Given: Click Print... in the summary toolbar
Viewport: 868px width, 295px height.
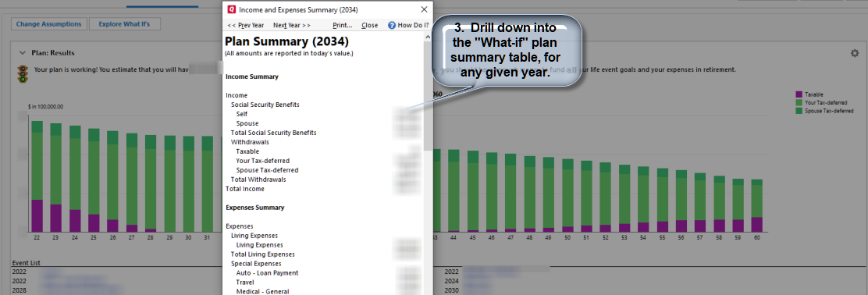Looking at the screenshot, I should point(343,26).
